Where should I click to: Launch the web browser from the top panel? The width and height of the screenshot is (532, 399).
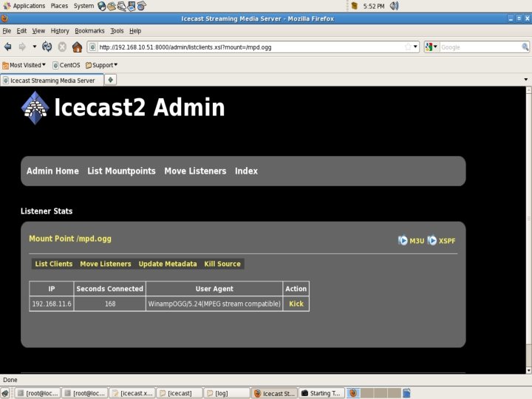point(101,6)
